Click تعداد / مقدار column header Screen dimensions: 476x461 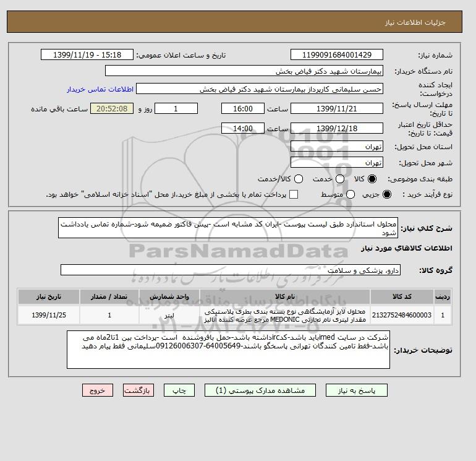point(109,296)
